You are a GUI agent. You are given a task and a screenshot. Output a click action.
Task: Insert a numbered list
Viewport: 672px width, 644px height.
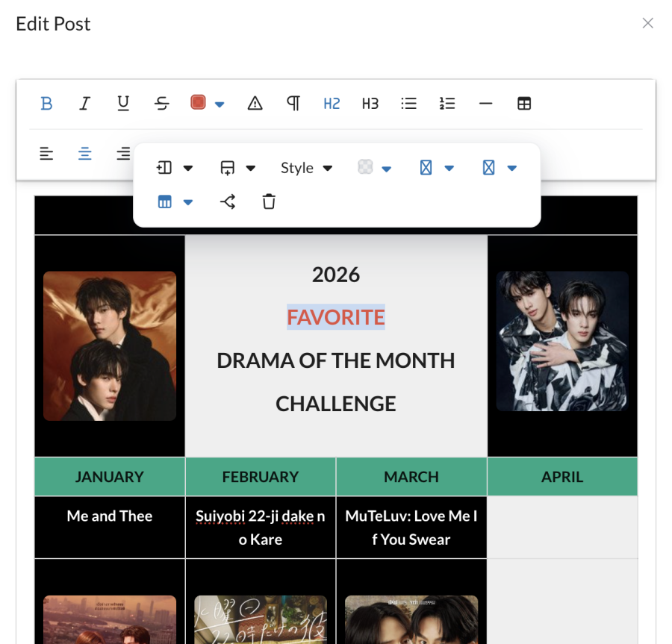tap(447, 104)
